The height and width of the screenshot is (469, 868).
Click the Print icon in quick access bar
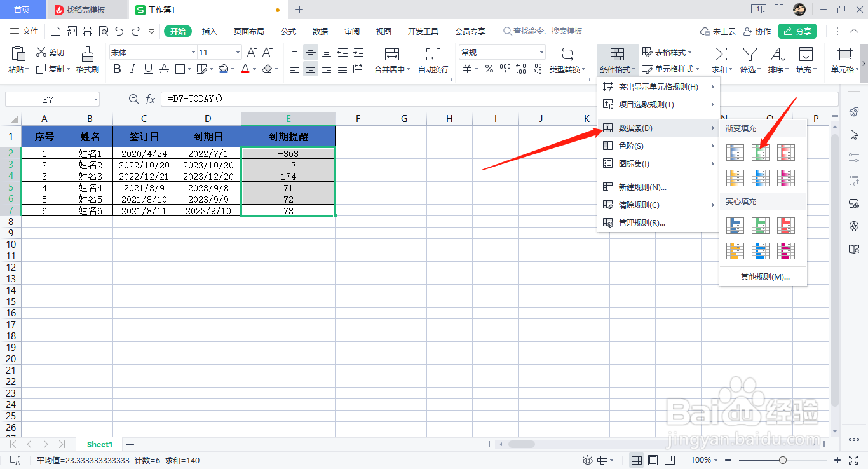(x=88, y=31)
